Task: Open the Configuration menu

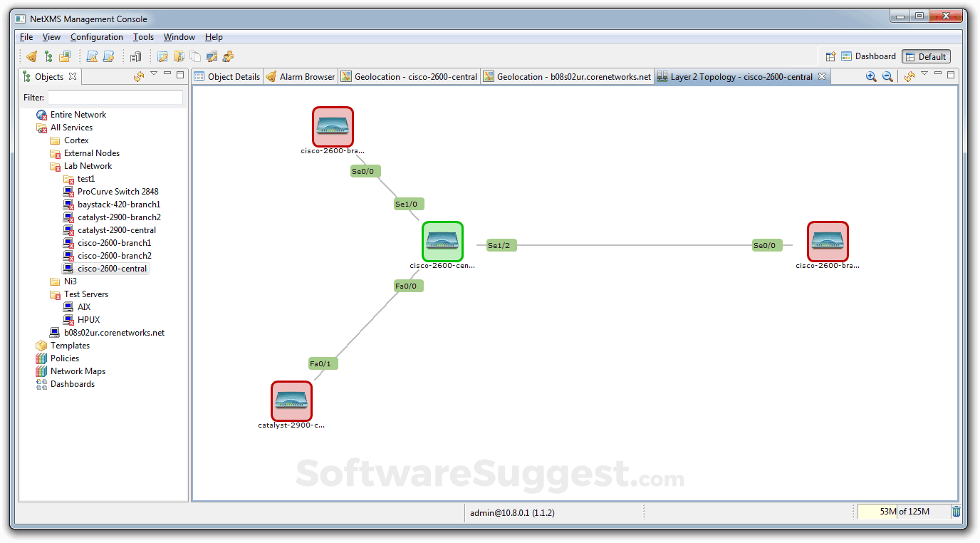Action: (97, 36)
